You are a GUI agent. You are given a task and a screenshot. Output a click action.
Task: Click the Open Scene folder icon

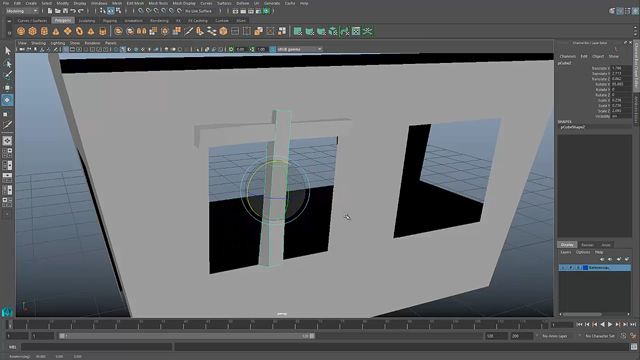[58, 11]
